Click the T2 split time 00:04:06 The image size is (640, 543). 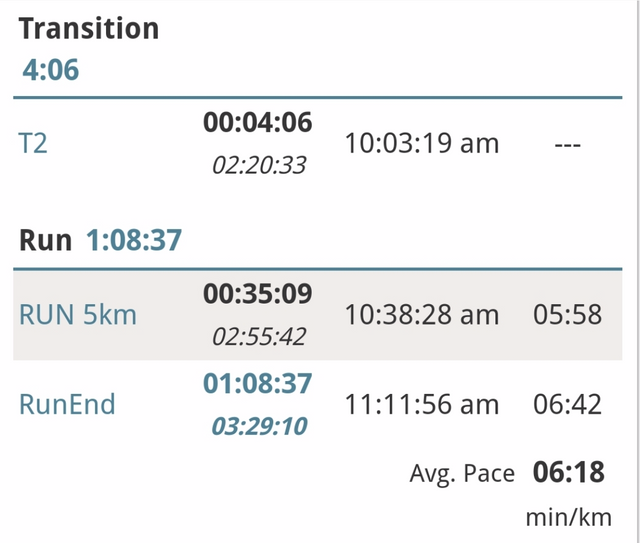click(x=258, y=123)
